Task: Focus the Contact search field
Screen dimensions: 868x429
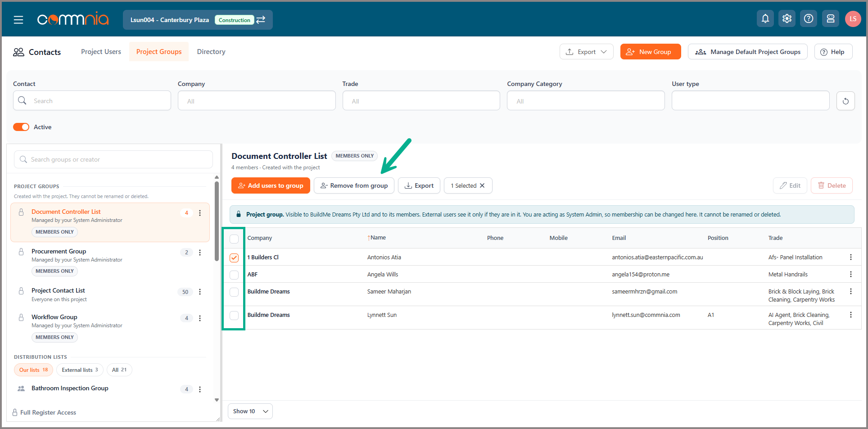Action: (92, 101)
